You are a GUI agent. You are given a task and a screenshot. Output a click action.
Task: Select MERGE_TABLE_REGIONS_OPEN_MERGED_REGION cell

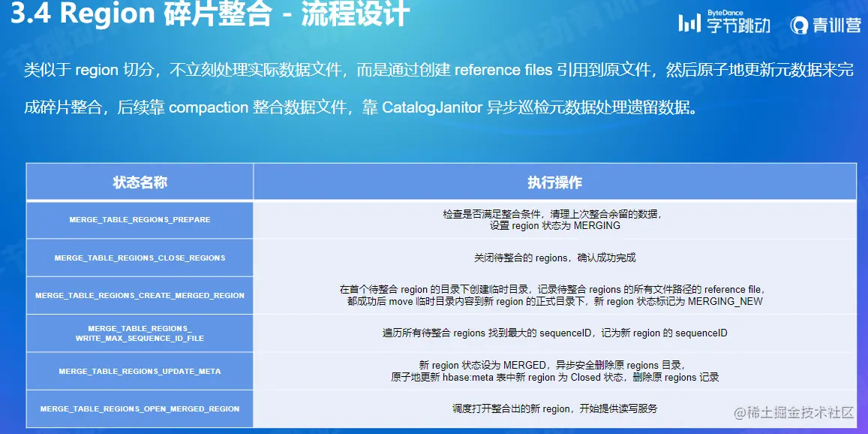pyautogui.click(x=140, y=408)
